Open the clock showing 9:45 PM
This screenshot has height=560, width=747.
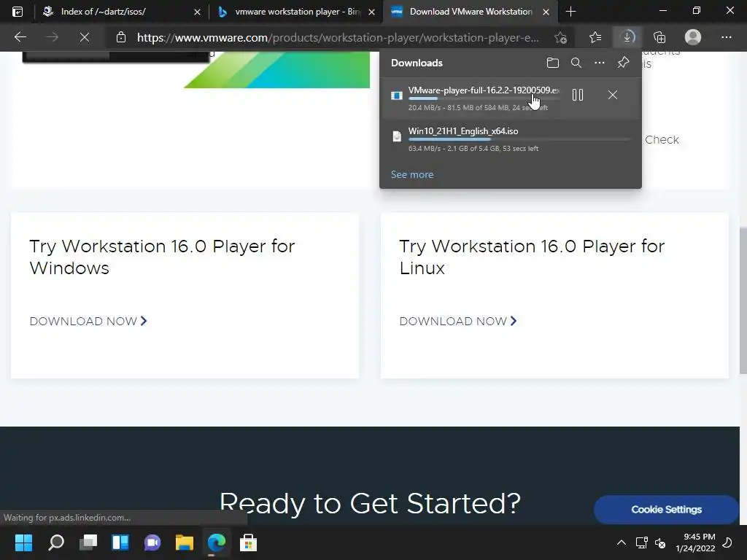pos(695,542)
